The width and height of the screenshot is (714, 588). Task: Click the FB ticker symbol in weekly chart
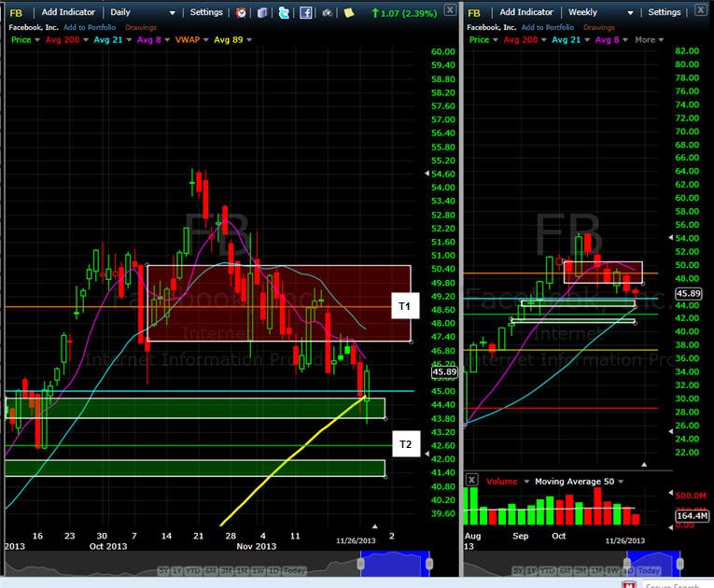point(474,13)
